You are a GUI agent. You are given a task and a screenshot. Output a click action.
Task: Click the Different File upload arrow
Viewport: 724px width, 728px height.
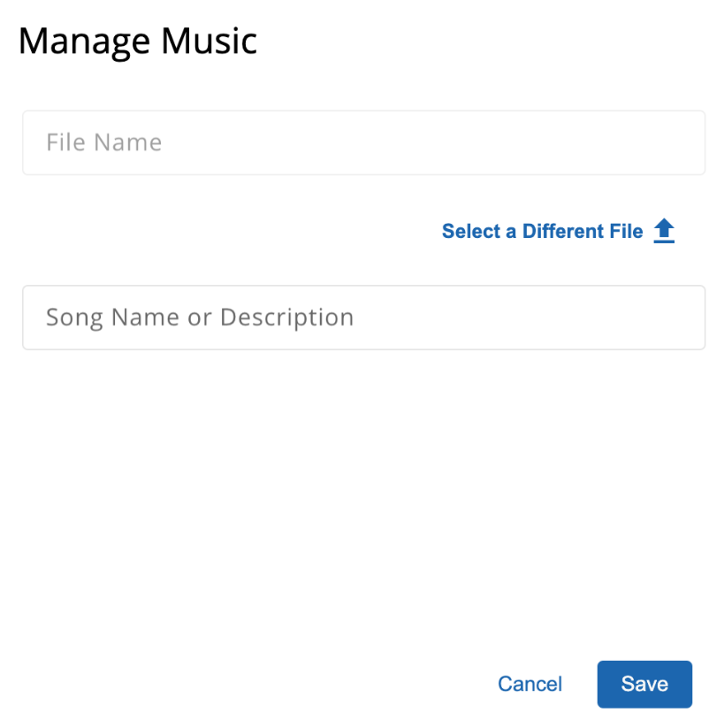664,231
